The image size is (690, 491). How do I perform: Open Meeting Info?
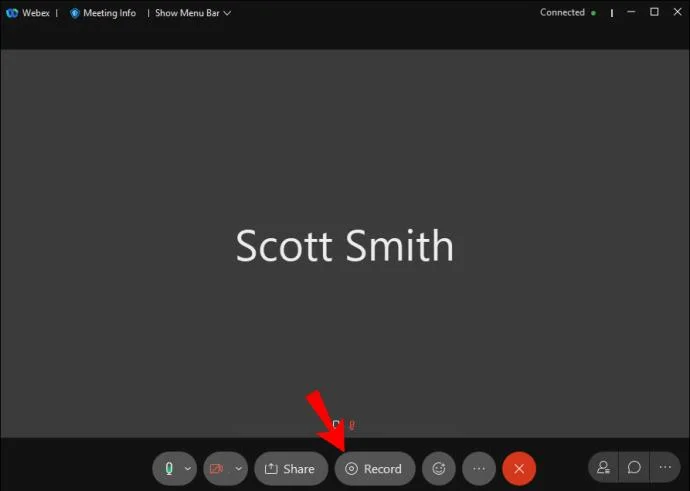(108, 13)
